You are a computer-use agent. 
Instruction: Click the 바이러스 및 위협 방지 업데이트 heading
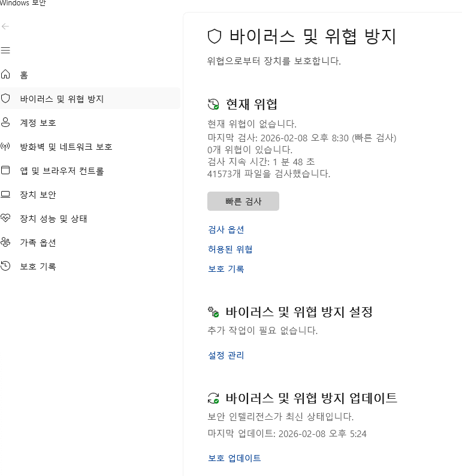(x=311, y=398)
